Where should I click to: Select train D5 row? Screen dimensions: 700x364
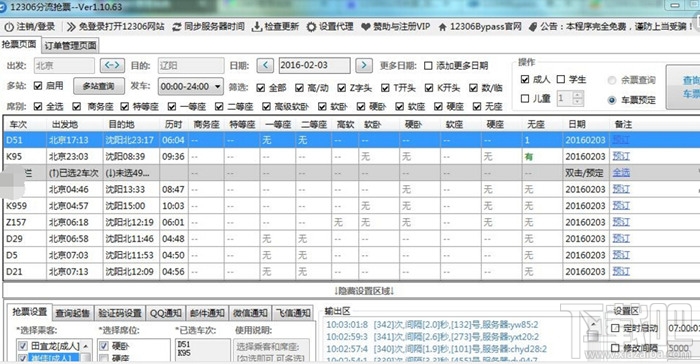[x=351, y=255]
